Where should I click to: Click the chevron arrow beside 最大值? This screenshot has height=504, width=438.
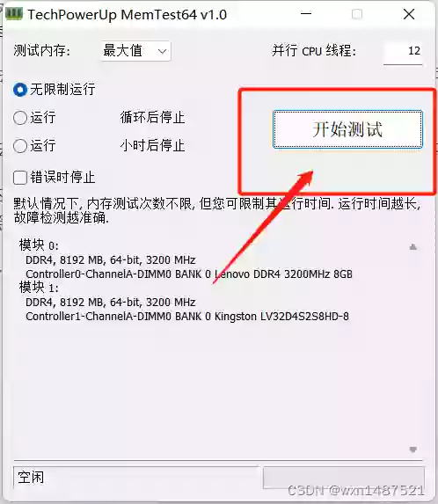[x=163, y=51]
